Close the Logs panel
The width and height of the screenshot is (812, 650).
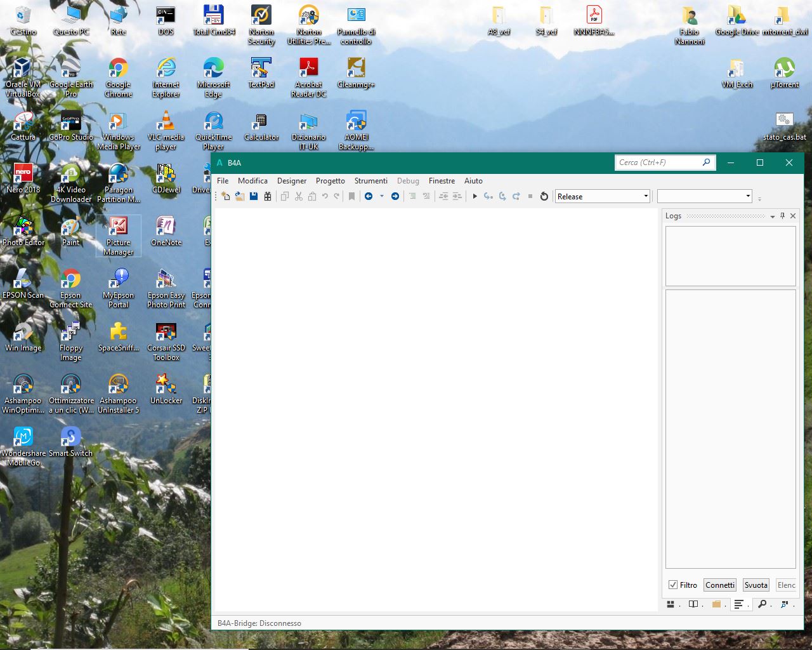(793, 216)
